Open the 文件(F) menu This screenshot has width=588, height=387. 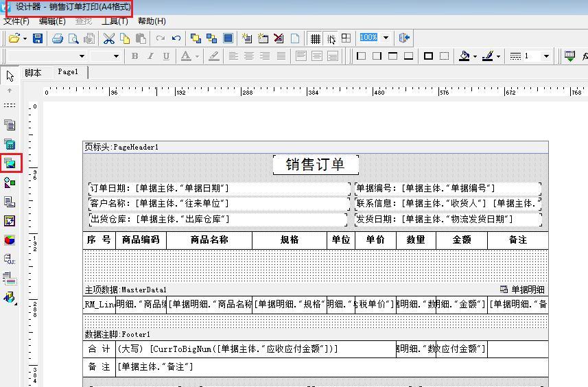(x=16, y=21)
